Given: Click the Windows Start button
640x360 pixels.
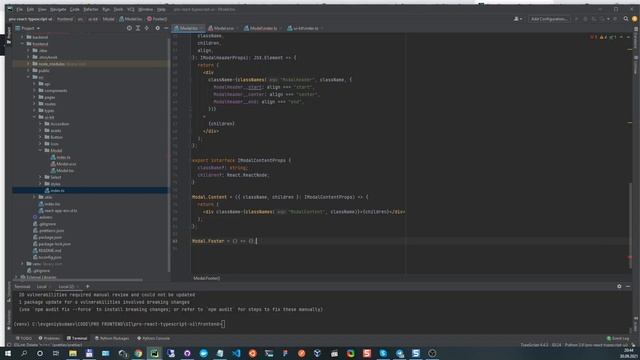Looking at the screenshot, I should (x=8, y=353).
